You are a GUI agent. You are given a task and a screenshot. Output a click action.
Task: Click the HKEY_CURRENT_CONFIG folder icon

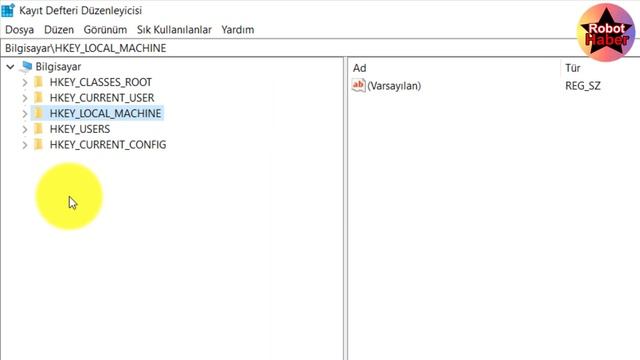pos(38,144)
